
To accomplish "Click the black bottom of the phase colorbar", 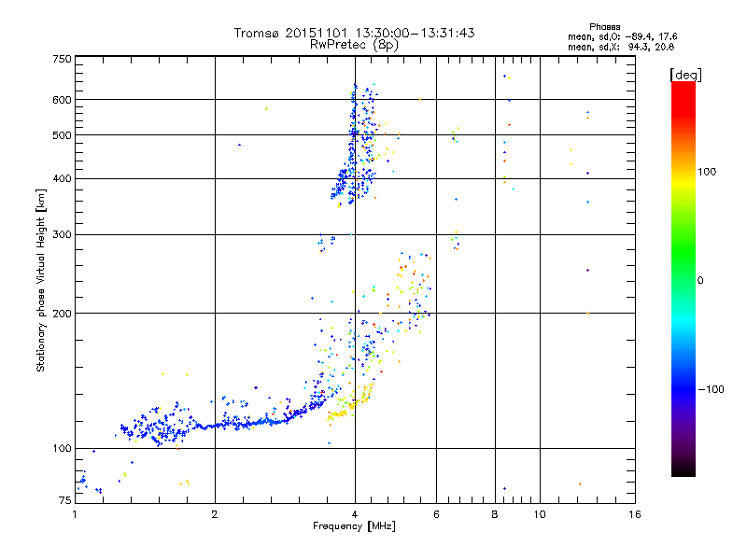I will click(684, 469).
